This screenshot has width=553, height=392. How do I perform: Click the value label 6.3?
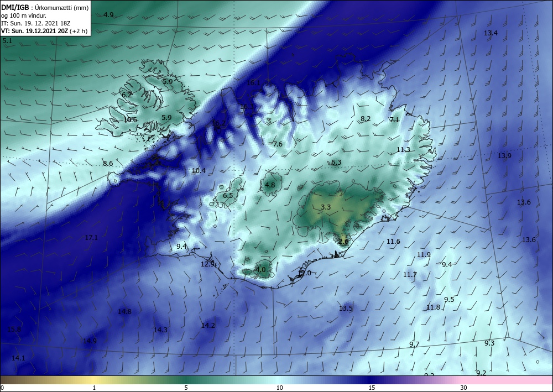tap(336, 163)
